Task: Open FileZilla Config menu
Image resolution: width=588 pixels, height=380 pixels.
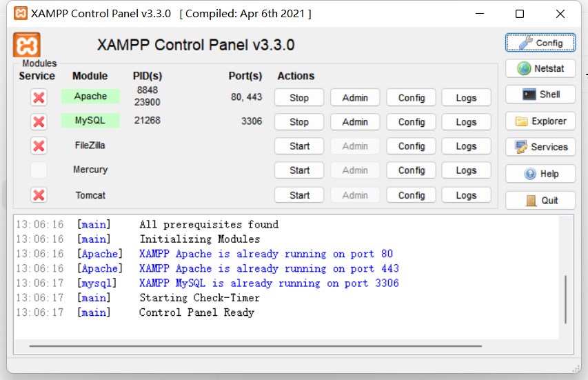Action: [411, 146]
